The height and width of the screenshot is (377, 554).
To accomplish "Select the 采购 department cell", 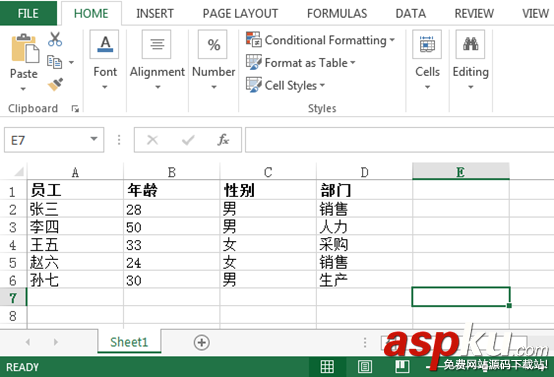I will [x=364, y=245].
